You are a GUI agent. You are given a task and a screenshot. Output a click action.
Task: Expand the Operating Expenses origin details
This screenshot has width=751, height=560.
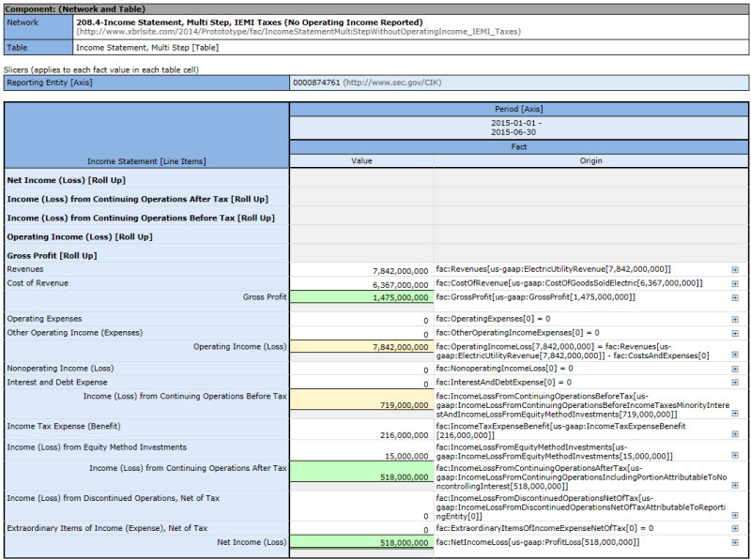[x=735, y=319]
